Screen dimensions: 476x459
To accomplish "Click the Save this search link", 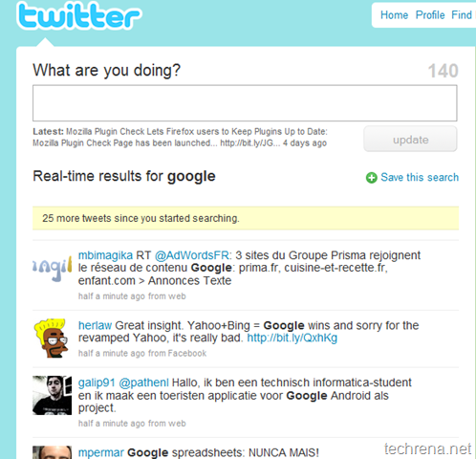I will 420,177.
